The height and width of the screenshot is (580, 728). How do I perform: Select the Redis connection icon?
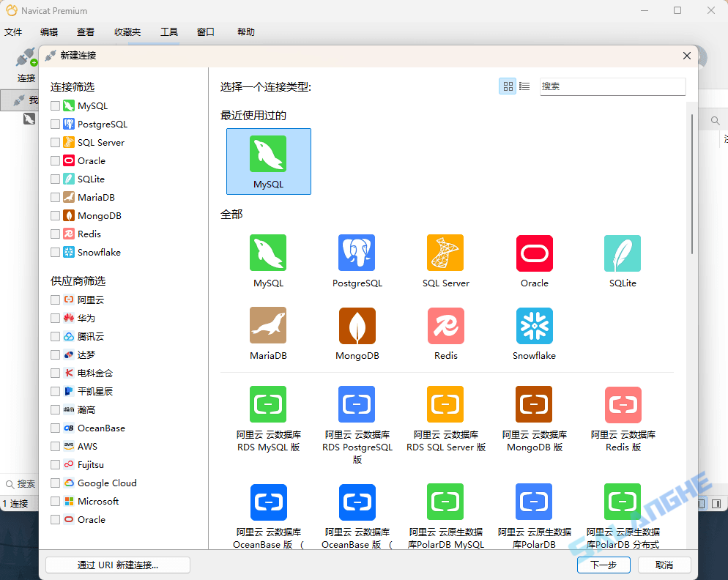point(445,325)
